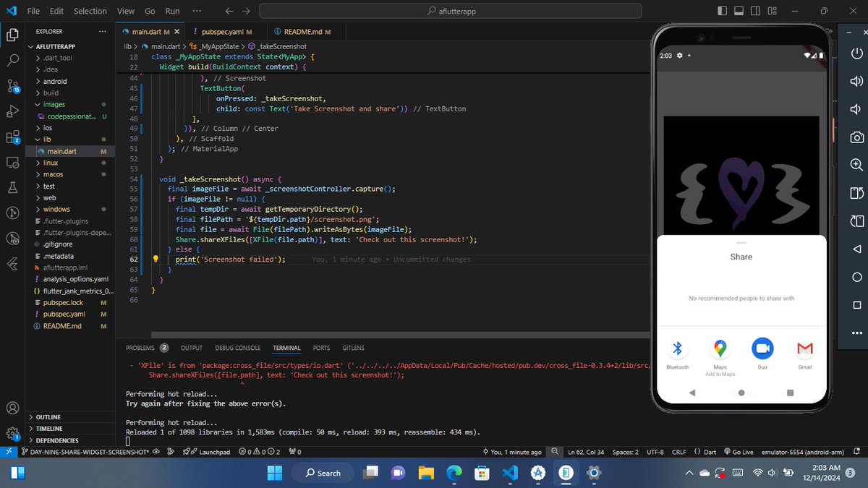Click the emulator camera icon

pyautogui.click(x=856, y=137)
